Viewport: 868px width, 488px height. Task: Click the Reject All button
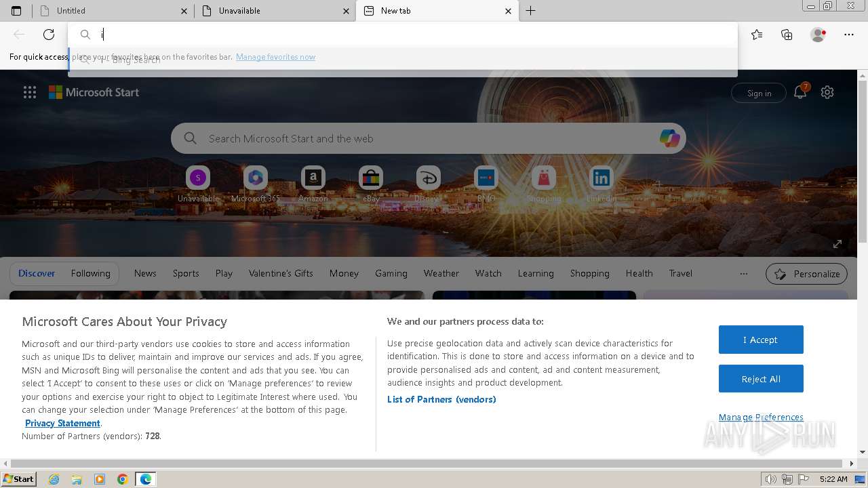[761, 379]
